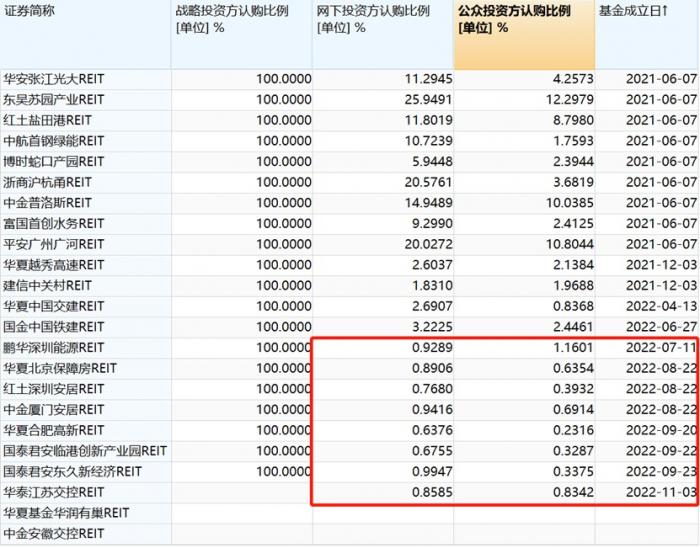Image resolution: width=700 pixels, height=548 pixels.
Task: Click the cell value 25.9491
Action: (428, 100)
